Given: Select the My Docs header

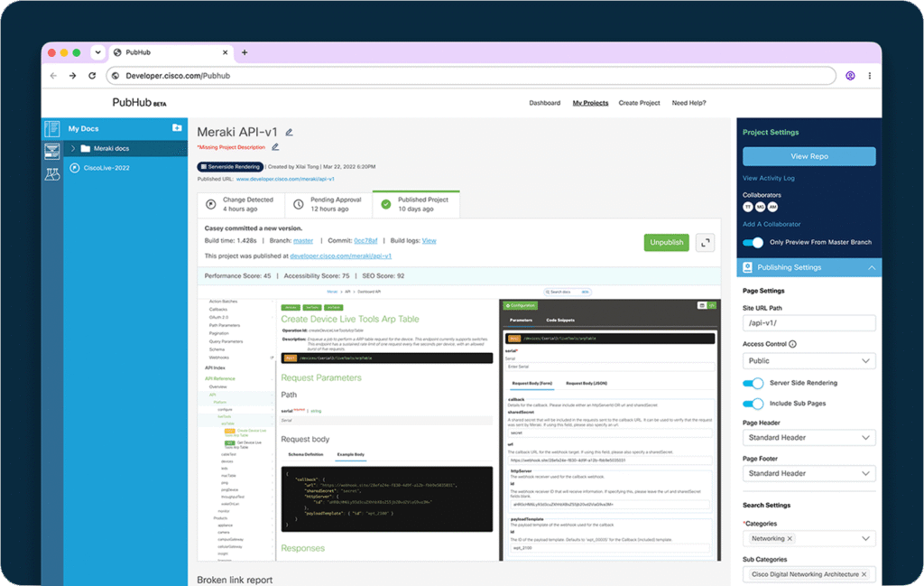Looking at the screenshot, I should tap(83, 128).
